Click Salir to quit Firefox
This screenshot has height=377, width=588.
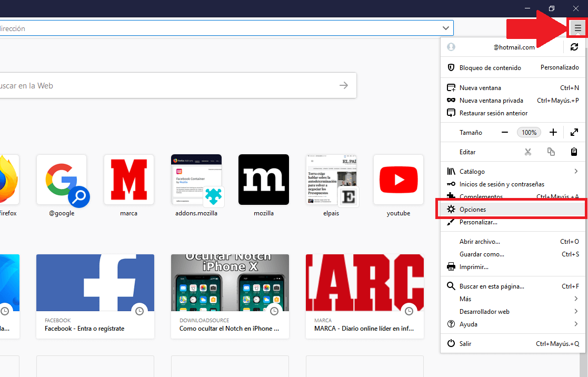pyautogui.click(x=513, y=344)
